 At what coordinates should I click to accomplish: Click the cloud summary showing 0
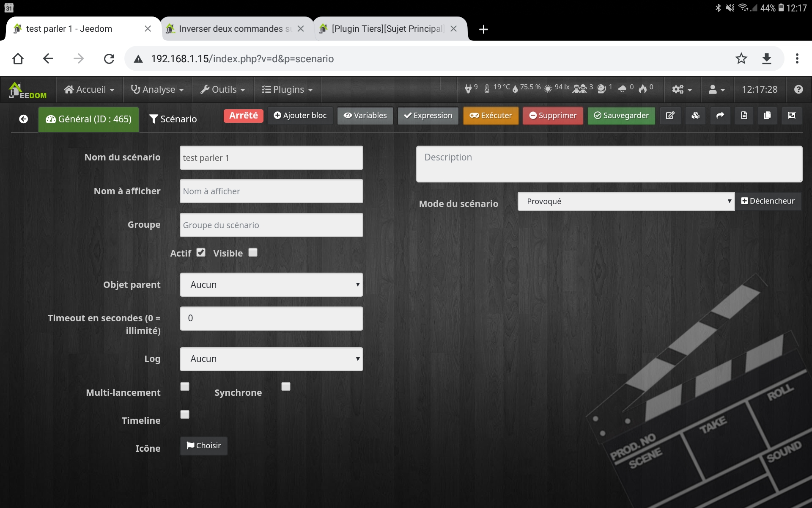coord(626,88)
